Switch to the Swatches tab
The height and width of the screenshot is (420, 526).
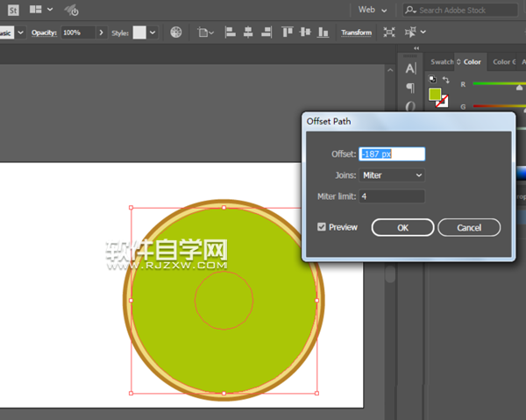click(x=442, y=62)
